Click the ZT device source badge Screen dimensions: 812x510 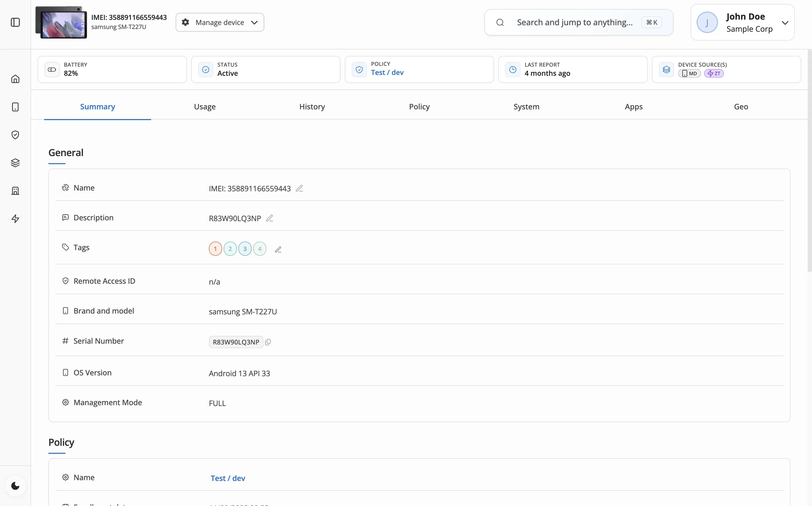coord(713,73)
